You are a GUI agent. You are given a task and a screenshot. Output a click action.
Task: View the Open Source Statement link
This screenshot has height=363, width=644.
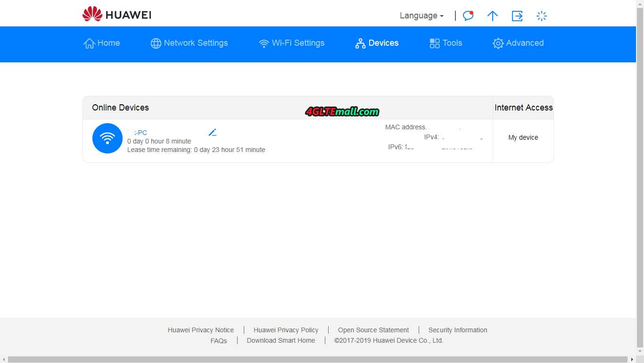[x=373, y=330]
